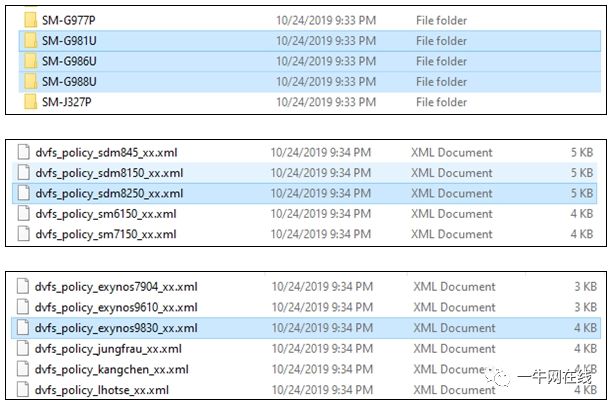Screen dimensions: 611x404
Task: Select the dvfs_policy_sm6150_xx.xml file icon
Action: [x=23, y=213]
